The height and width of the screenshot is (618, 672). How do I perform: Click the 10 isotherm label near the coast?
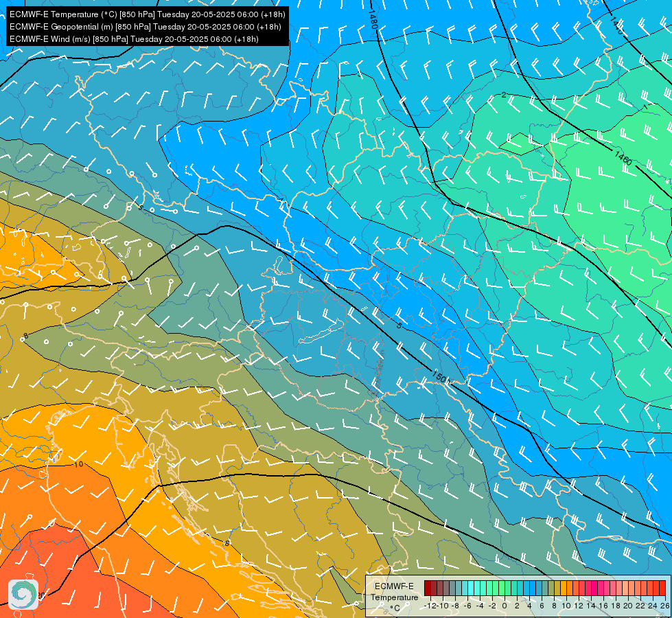78,464
